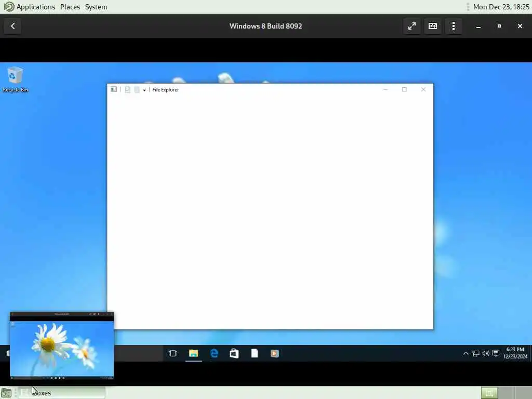The width and height of the screenshot is (532, 399).
Task: Enter fullscreen mode in Boxes
Action: click(x=412, y=26)
